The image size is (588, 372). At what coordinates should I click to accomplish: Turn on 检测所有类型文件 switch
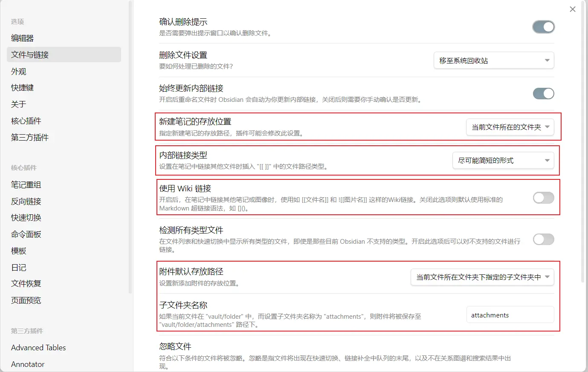[x=543, y=239]
